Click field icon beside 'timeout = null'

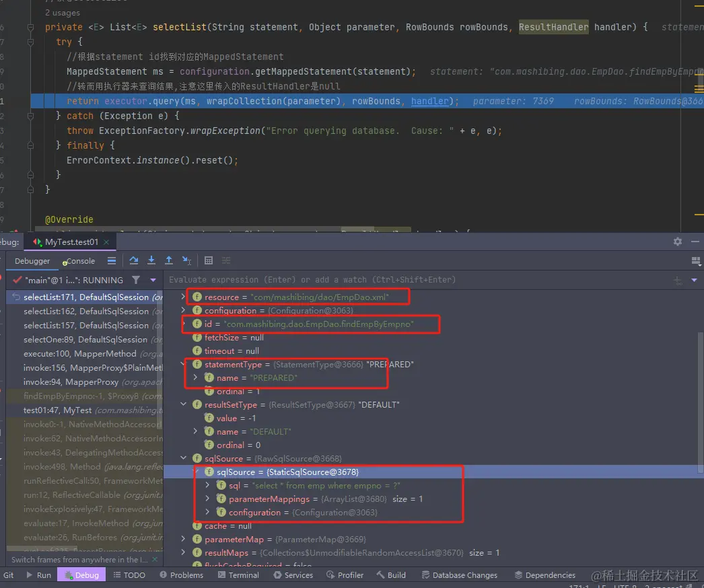197,351
